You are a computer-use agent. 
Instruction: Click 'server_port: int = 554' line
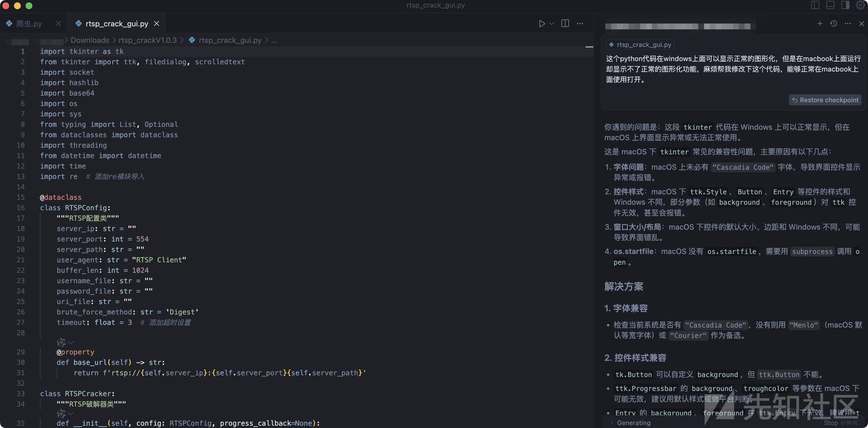click(x=103, y=239)
